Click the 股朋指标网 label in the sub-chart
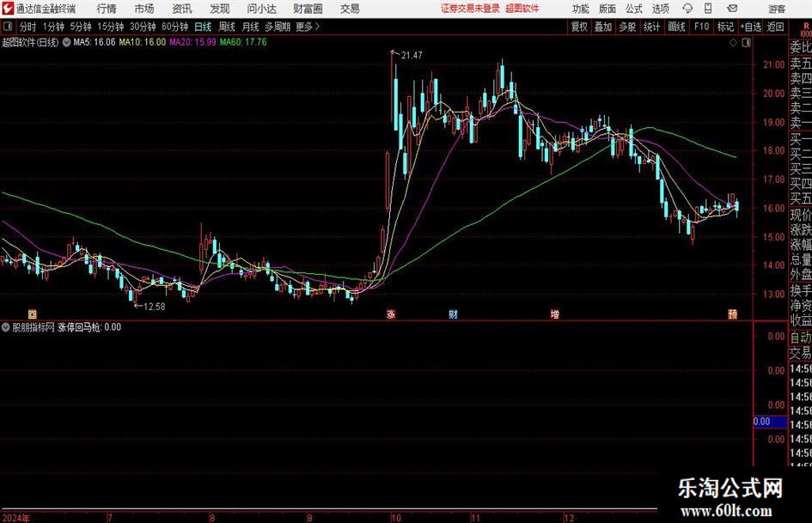The width and height of the screenshot is (812, 523). coord(34,327)
